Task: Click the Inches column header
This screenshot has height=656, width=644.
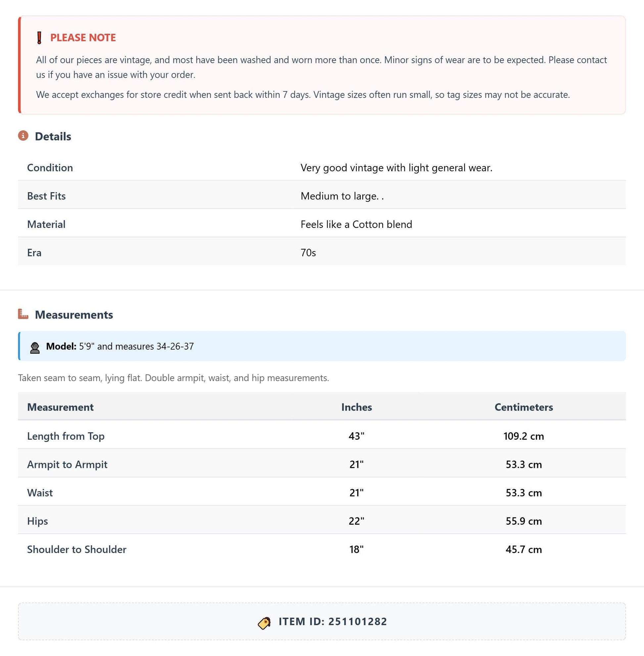Action: (x=356, y=407)
